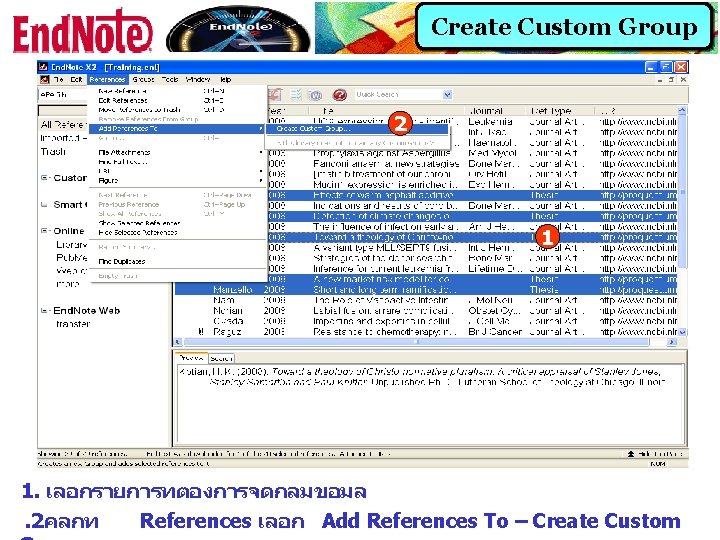Click Create Custom Group submenu item
The image size is (720, 540).
357,129
